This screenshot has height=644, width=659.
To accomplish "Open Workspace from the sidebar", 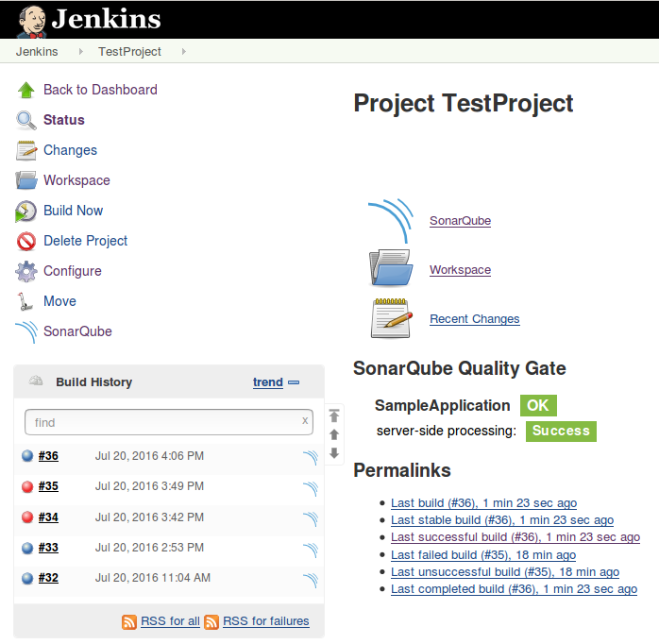I will (x=76, y=180).
